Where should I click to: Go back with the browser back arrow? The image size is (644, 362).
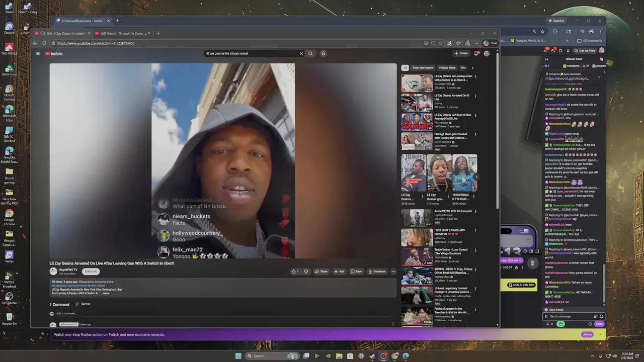(x=36, y=43)
